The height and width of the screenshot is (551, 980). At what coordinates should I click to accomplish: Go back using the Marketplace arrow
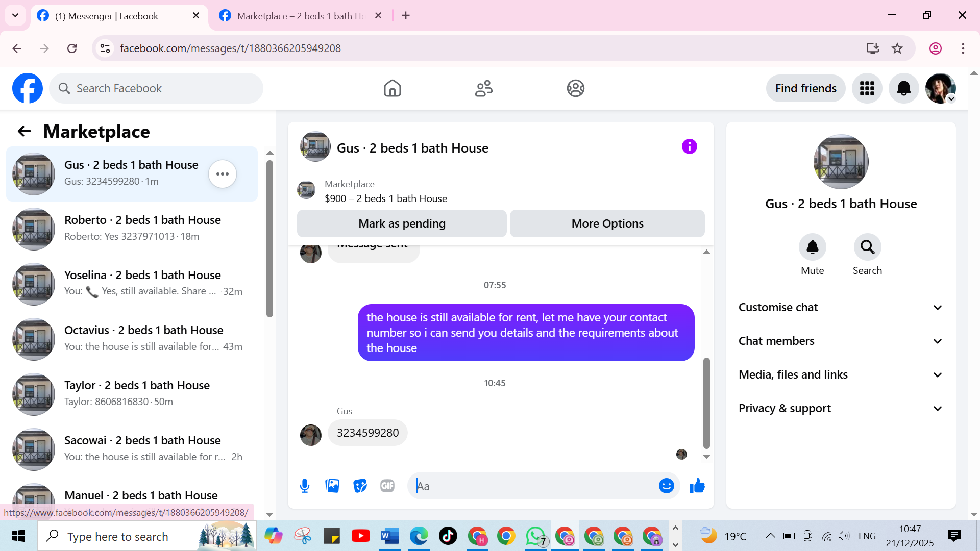(24, 132)
